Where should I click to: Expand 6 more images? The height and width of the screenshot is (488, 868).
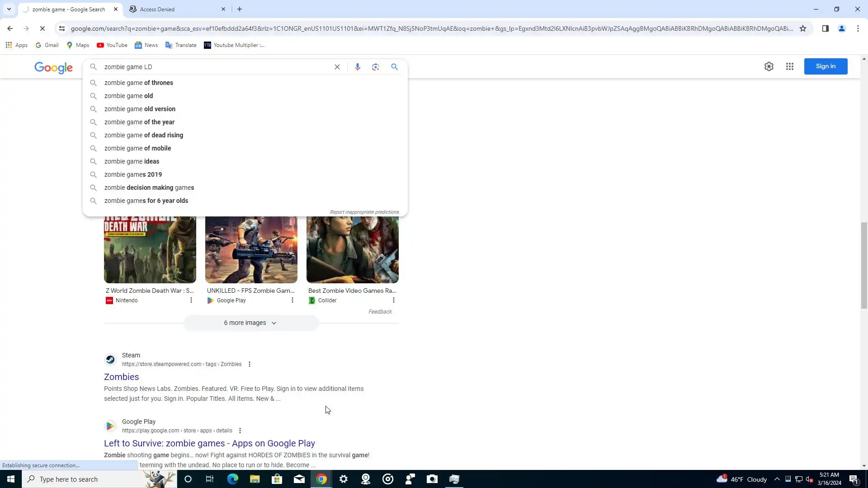point(250,323)
